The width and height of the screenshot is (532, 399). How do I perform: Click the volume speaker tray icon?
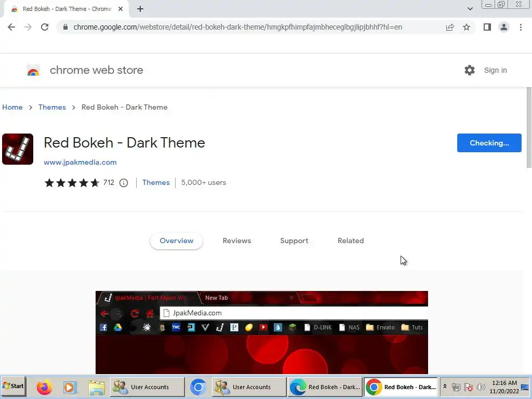pos(481,387)
